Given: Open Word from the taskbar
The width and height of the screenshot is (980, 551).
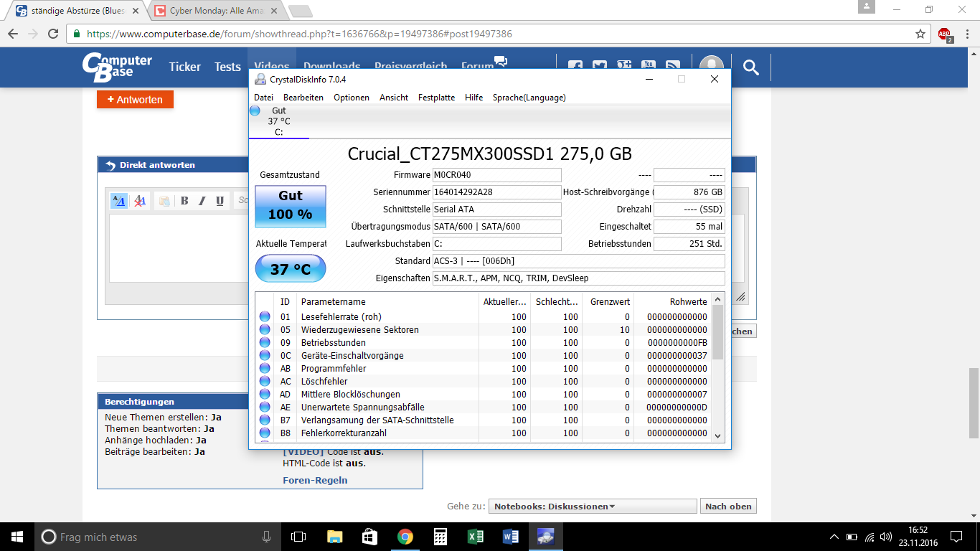Looking at the screenshot, I should point(510,537).
